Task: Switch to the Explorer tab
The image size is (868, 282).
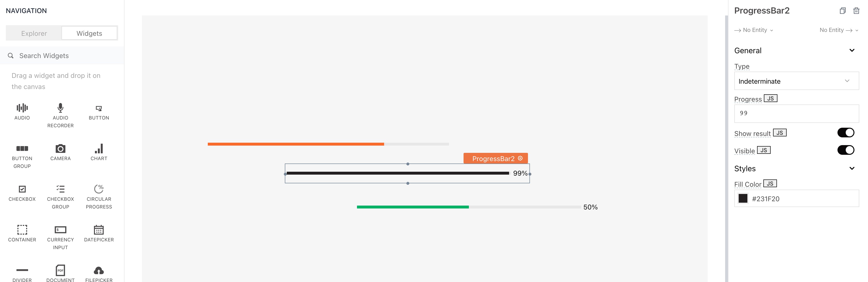Action: [34, 33]
